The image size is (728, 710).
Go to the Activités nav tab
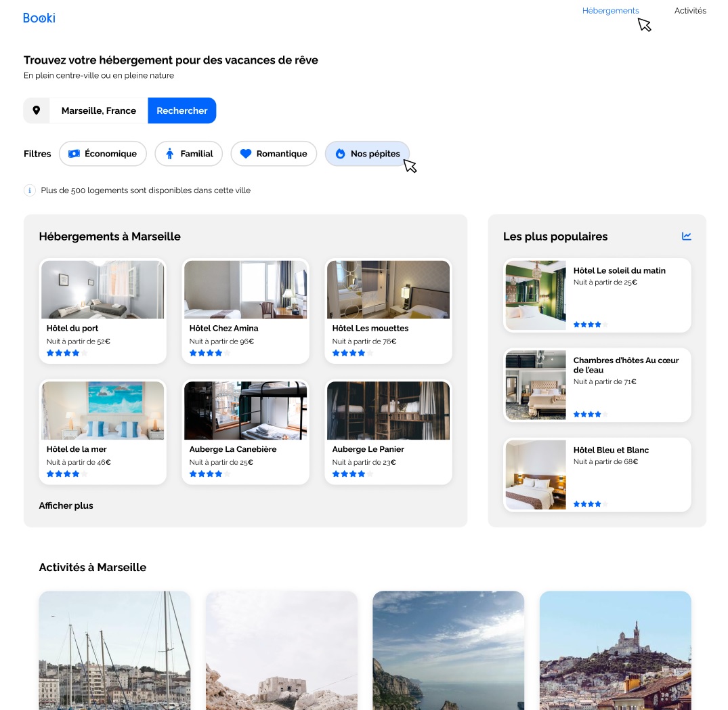(690, 11)
